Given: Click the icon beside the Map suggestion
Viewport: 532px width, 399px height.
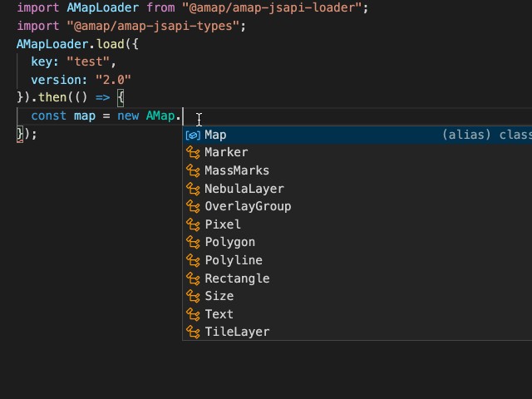Looking at the screenshot, I should [193, 135].
